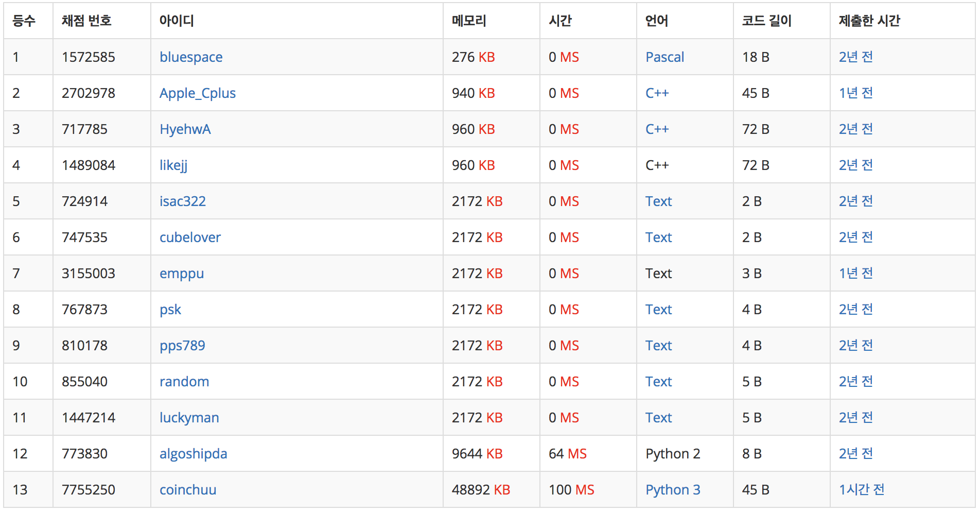The height and width of the screenshot is (511, 980).
Task: Click the 아이디 column header
Action: pos(177,21)
